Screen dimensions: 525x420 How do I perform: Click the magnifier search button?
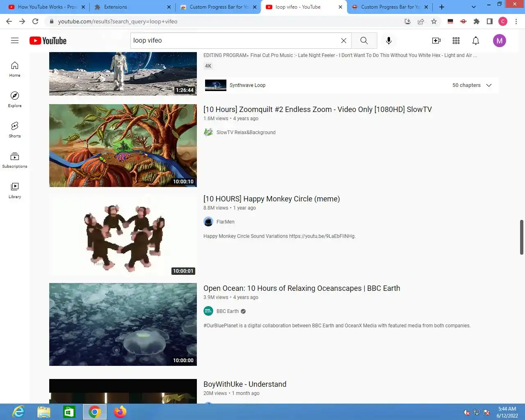point(364,41)
